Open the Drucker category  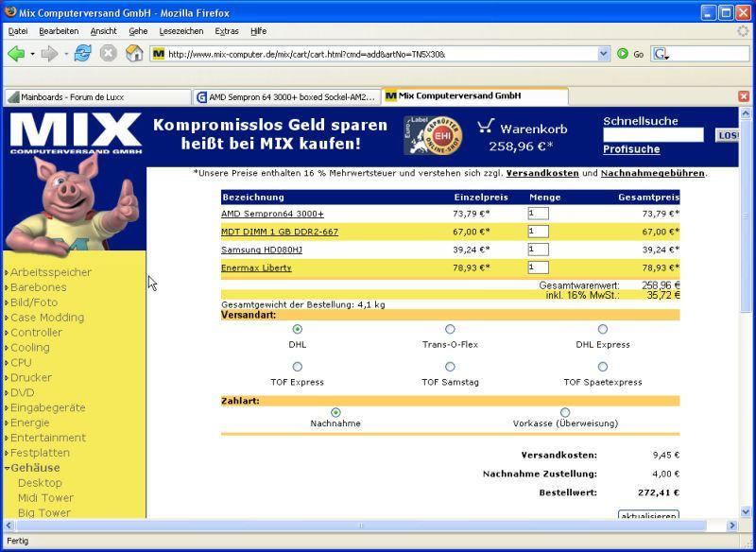click(31, 377)
